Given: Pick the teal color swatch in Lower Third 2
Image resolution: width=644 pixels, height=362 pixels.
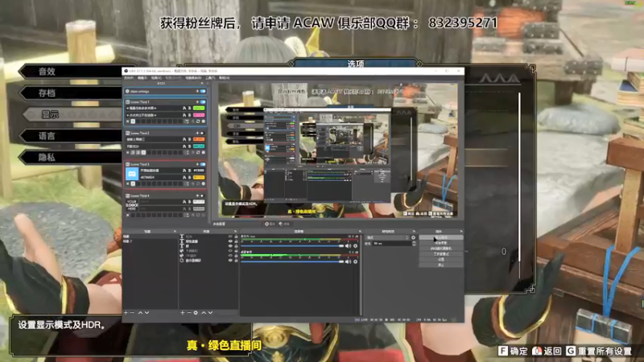Looking at the screenshot, I should click(199, 146).
